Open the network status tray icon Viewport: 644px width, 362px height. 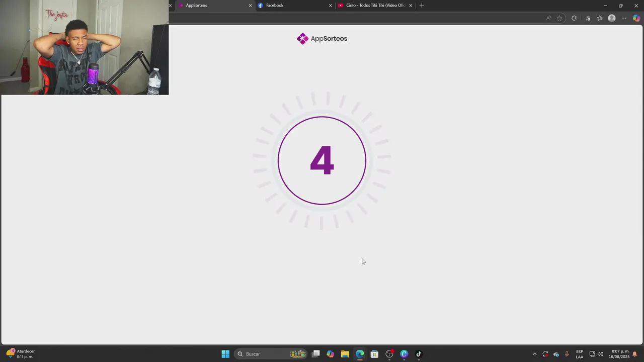tap(592, 354)
